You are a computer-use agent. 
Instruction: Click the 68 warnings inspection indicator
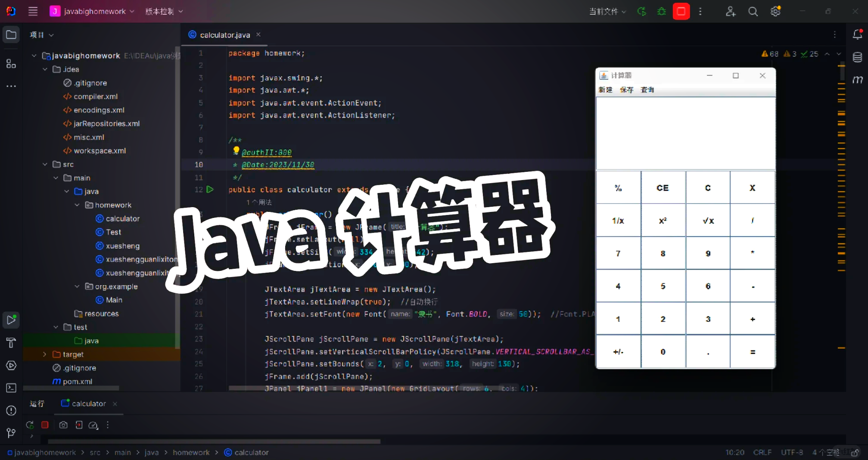tap(770, 54)
